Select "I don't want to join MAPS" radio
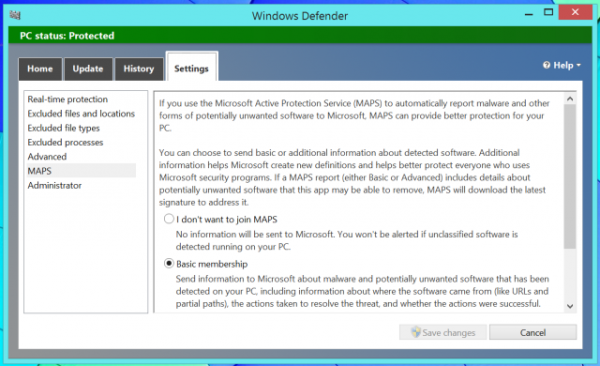 pos(169,219)
